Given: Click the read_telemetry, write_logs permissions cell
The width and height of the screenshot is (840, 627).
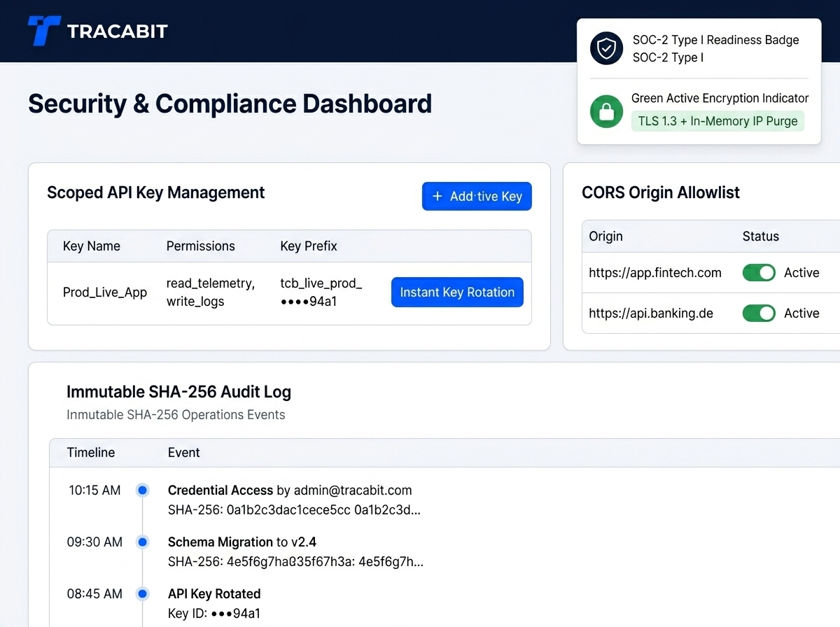Looking at the screenshot, I should pyautogui.click(x=211, y=293).
